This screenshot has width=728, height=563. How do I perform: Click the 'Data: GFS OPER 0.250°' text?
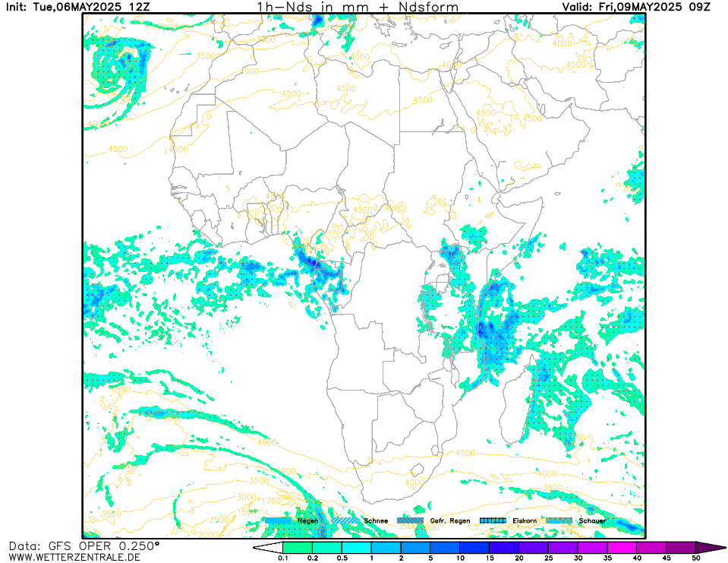point(84,546)
